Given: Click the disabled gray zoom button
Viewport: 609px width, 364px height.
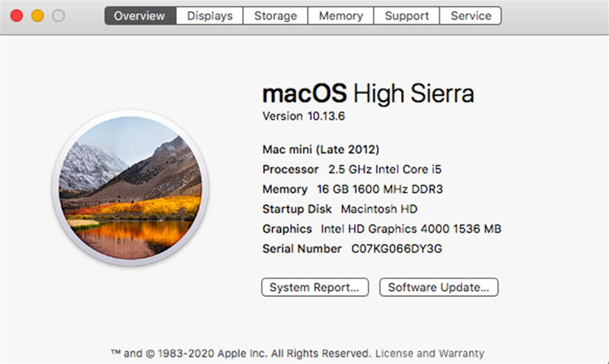Looking at the screenshot, I should coord(59,16).
